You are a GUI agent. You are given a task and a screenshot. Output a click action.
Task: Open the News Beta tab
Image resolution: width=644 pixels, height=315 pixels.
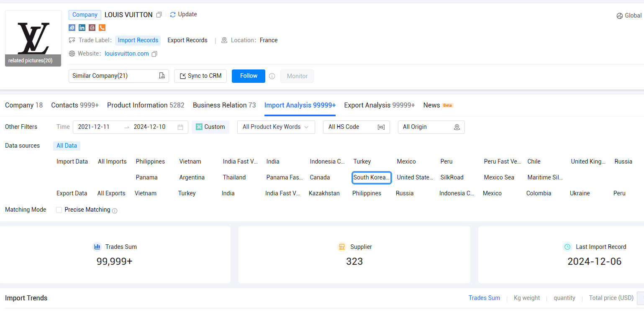click(x=438, y=105)
